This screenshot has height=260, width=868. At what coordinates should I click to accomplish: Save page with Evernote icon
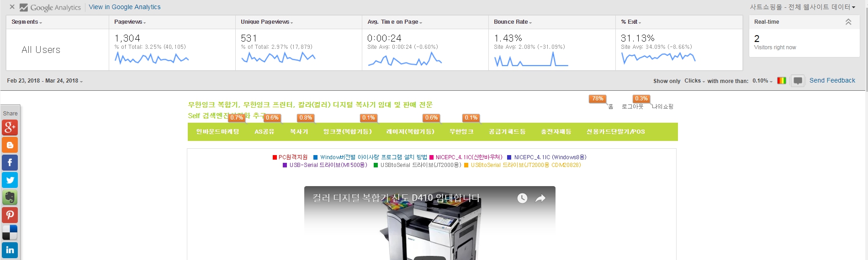pyautogui.click(x=10, y=198)
